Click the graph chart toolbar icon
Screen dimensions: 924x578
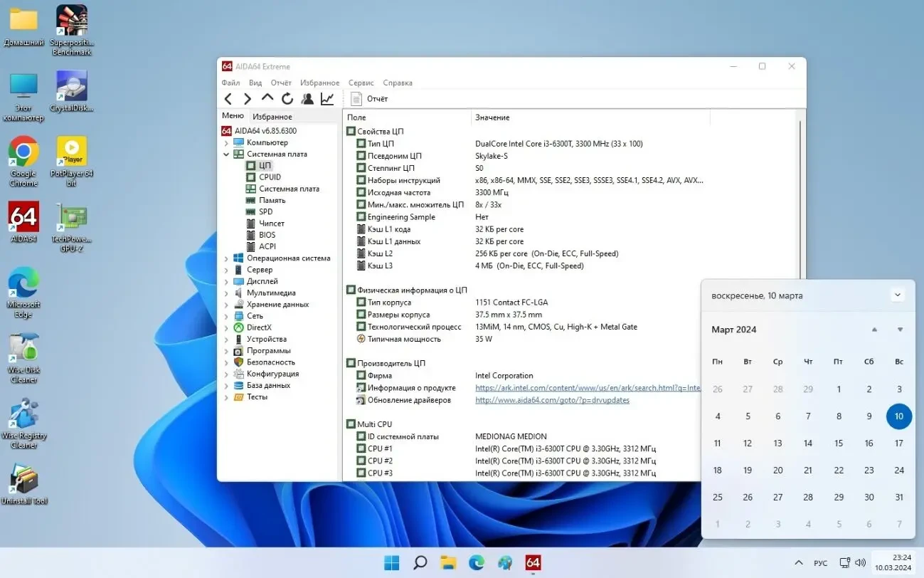(327, 99)
